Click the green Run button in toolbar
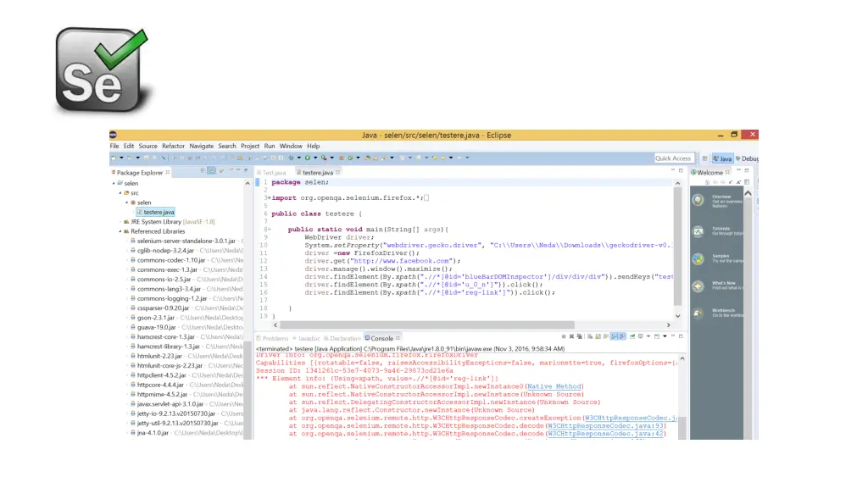 click(307, 158)
